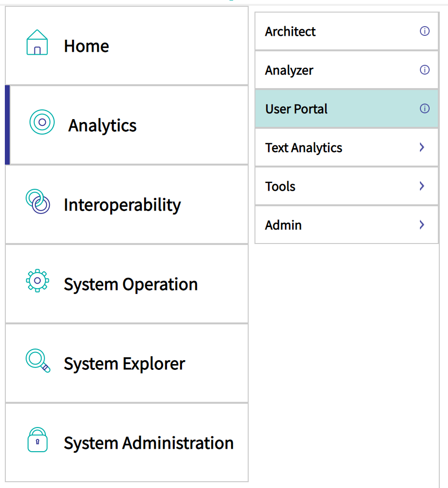The height and width of the screenshot is (488, 448).
Task: Open the Analyzer link
Action: click(289, 70)
